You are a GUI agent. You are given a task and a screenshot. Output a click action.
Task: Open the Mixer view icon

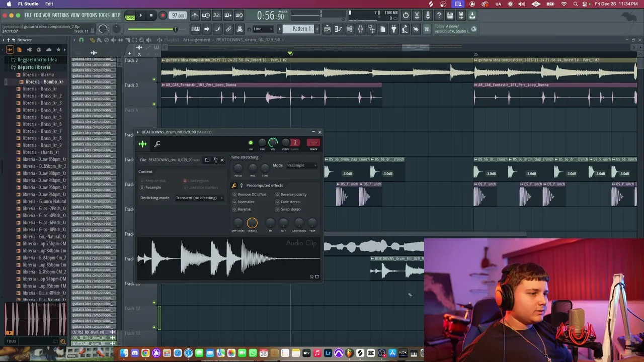pos(360,29)
